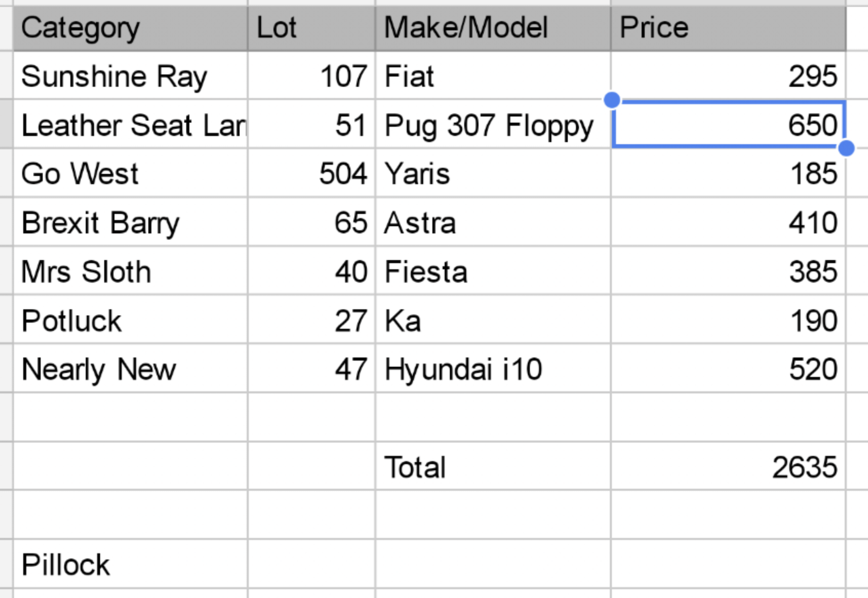This screenshot has height=598, width=868.
Task: Click the Nearly New category cell
Action: tap(131, 369)
